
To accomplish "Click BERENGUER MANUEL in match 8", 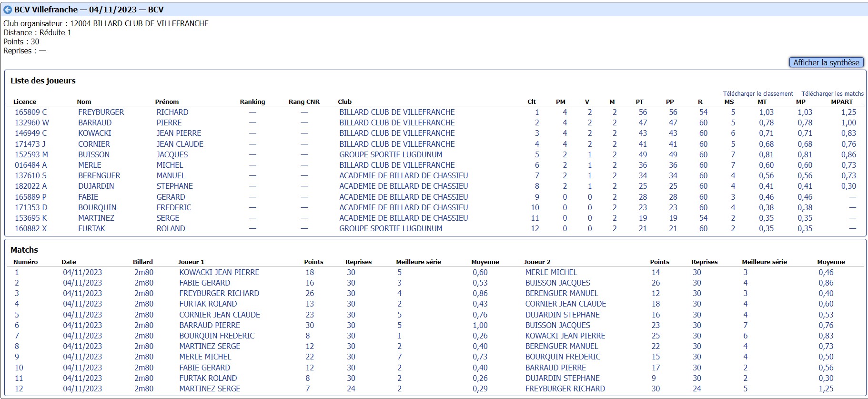I will [x=562, y=346].
